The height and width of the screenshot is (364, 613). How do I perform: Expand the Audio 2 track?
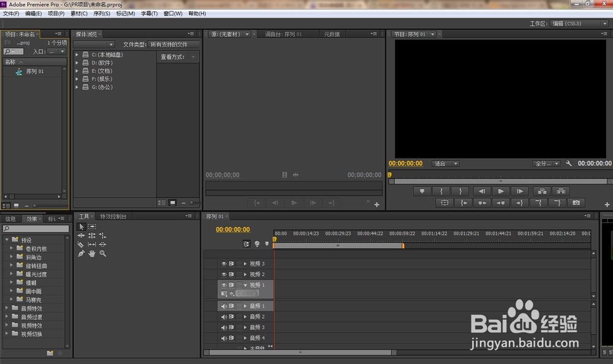pos(245,317)
